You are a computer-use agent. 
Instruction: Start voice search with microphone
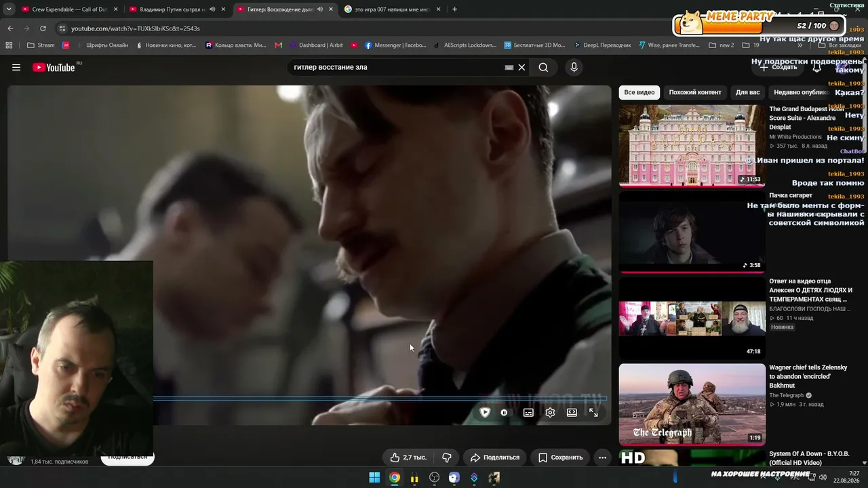tap(574, 67)
